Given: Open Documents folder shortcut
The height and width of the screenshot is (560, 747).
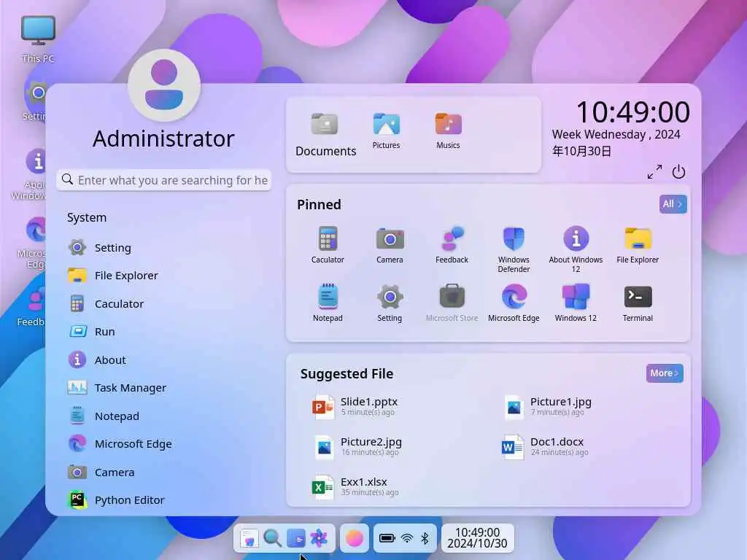Looking at the screenshot, I should (325, 134).
